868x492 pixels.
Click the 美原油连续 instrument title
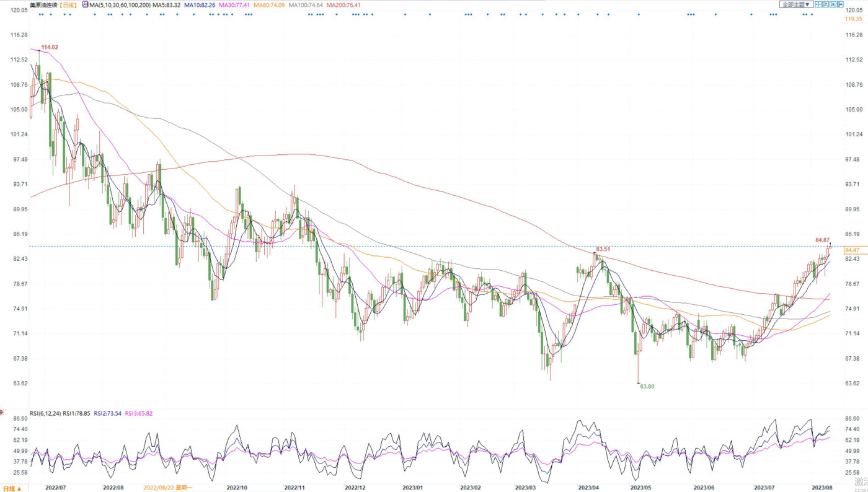click(x=43, y=5)
